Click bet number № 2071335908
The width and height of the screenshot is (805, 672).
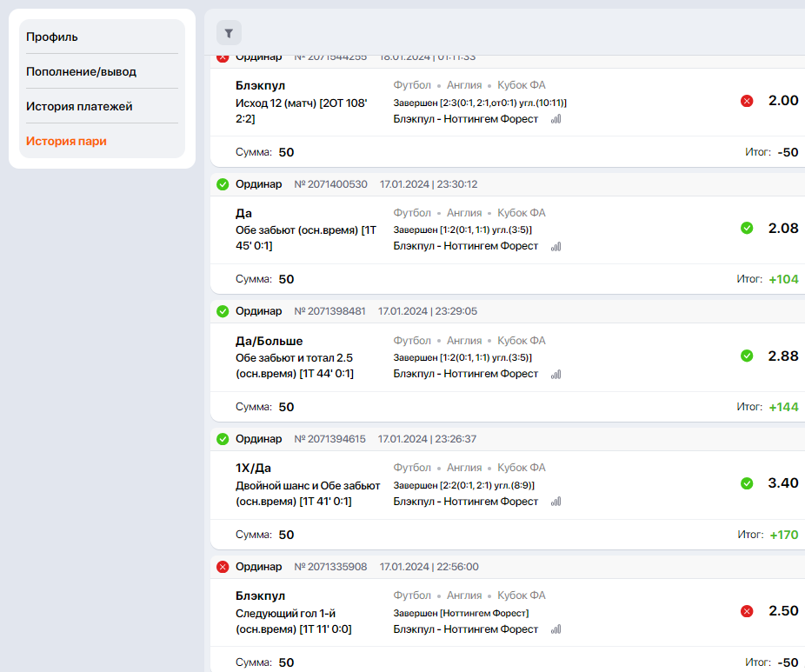coord(330,567)
